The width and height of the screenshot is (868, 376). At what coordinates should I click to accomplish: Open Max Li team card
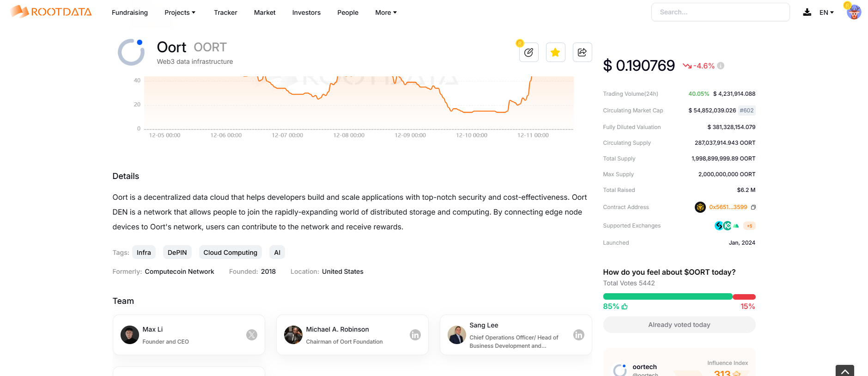189,335
